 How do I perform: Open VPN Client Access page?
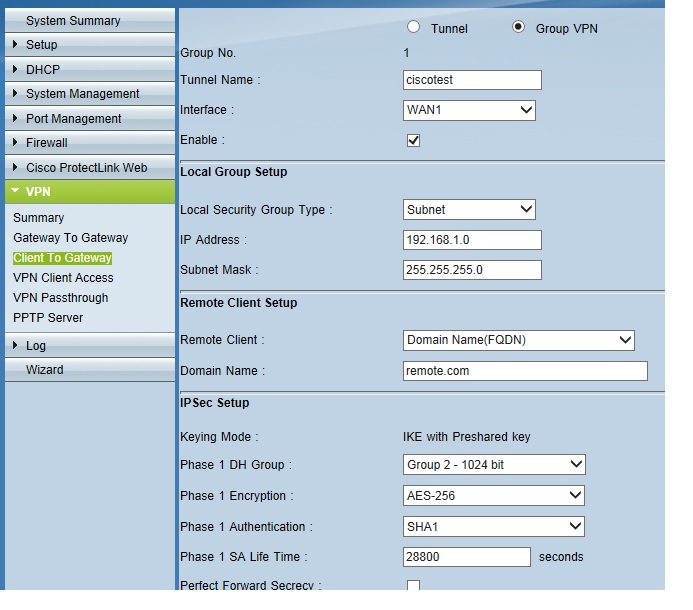[63, 278]
